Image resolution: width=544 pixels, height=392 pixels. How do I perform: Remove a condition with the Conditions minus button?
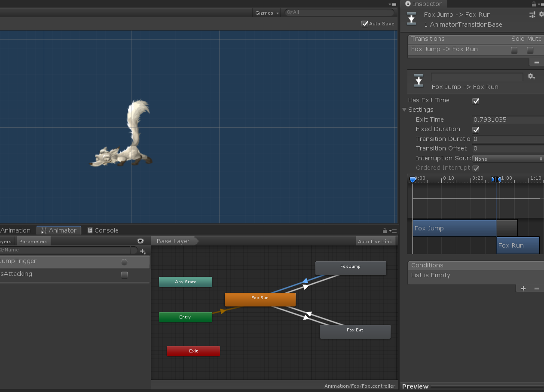point(537,288)
